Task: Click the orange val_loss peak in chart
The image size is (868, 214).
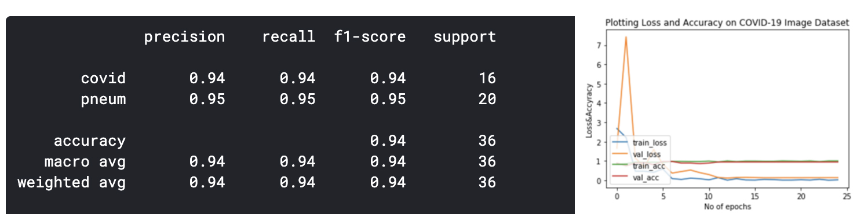Action: click(626, 37)
